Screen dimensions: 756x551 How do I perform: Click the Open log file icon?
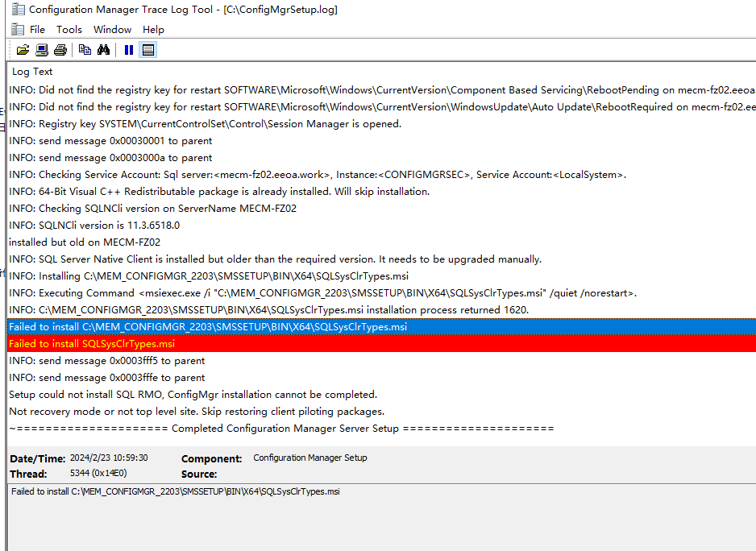click(23, 50)
